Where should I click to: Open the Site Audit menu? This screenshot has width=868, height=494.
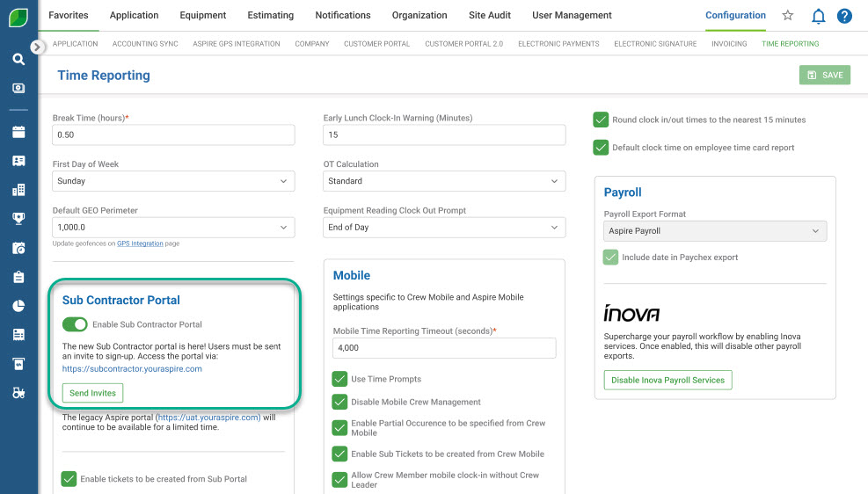tap(490, 16)
